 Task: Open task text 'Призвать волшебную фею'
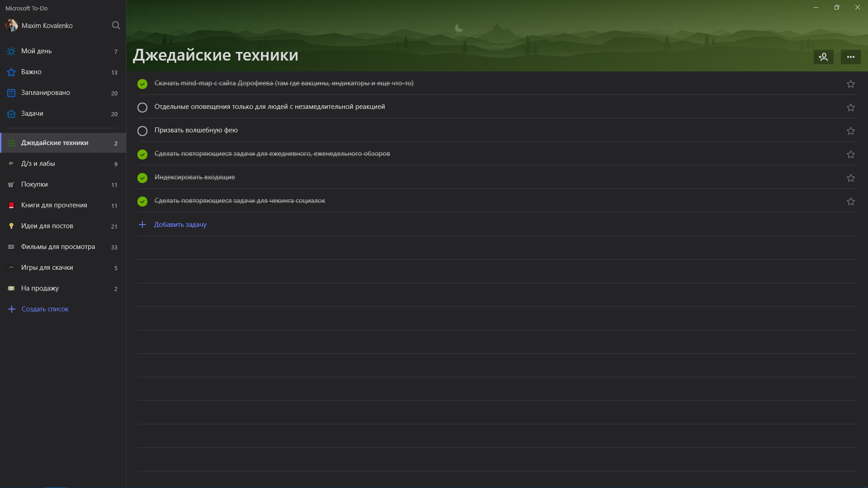196,130
